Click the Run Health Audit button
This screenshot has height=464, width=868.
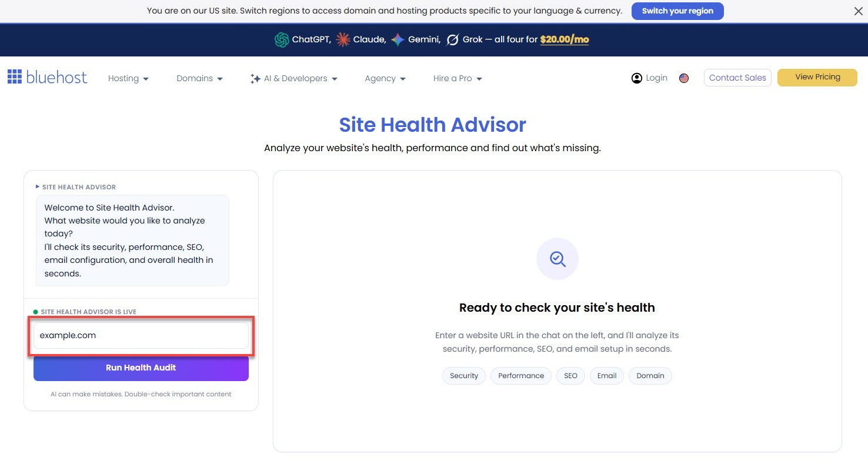pyautogui.click(x=141, y=368)
